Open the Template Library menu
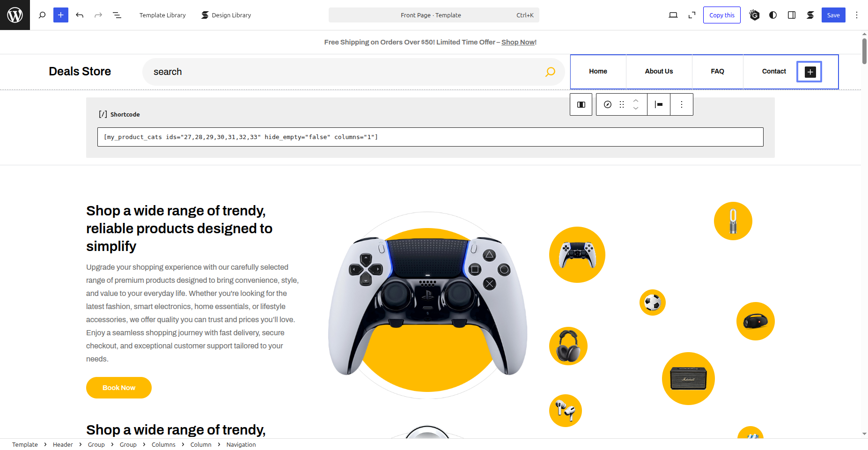Viewport: 868px width, 450px height. pyautogui.click(x=162, y=15)
